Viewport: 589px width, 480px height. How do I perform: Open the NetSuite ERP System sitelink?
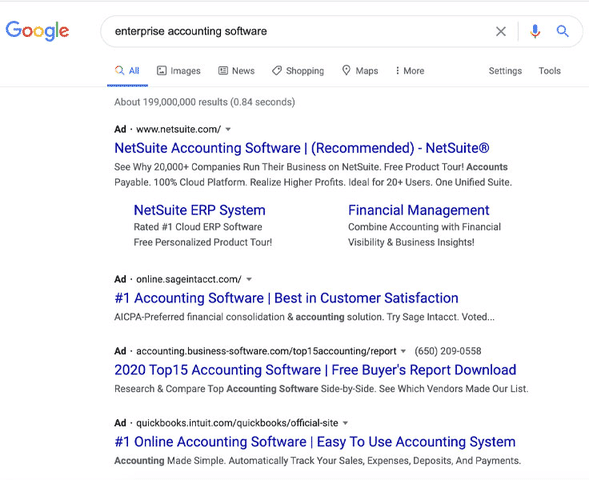tap(199, 210)
